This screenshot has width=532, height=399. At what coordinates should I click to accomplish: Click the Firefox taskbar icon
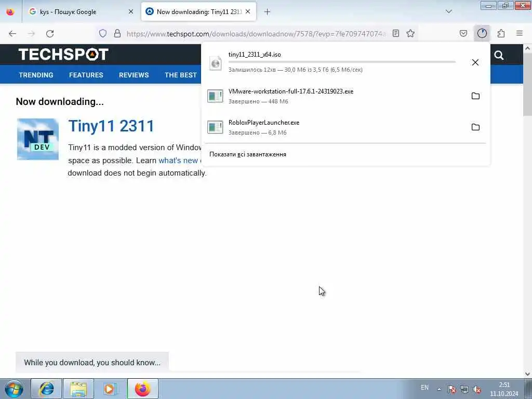coord(142,389)
